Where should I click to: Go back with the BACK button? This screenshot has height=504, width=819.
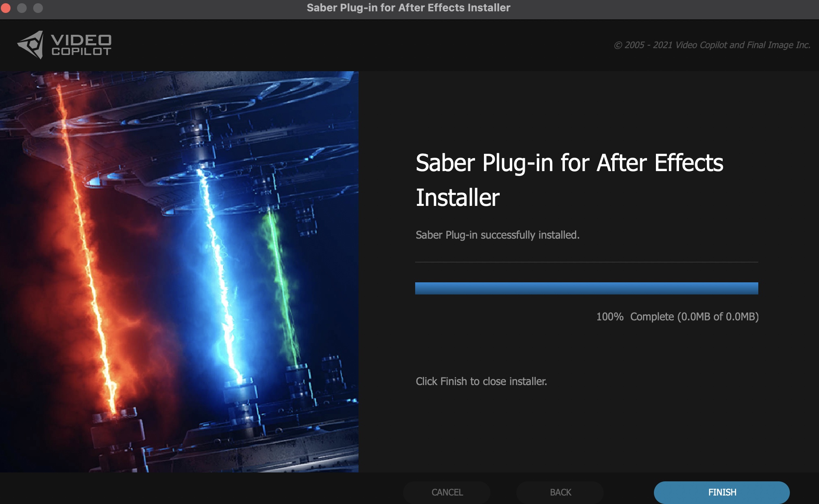[560, 492]
